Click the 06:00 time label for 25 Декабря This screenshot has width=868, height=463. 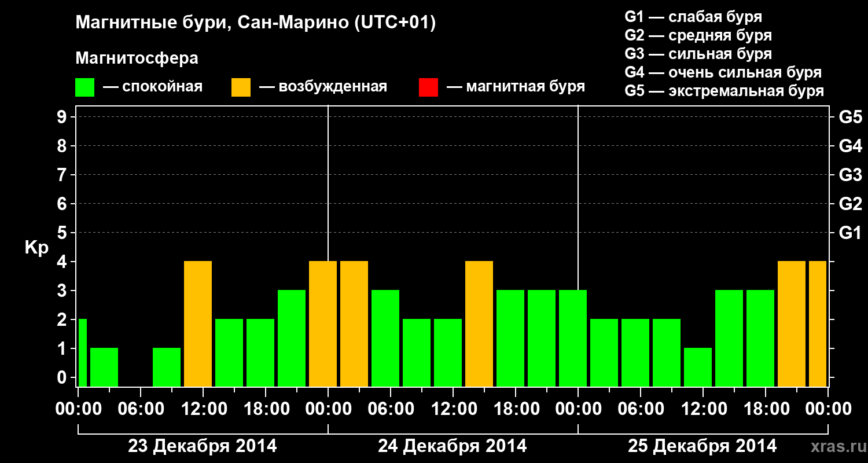641,409
